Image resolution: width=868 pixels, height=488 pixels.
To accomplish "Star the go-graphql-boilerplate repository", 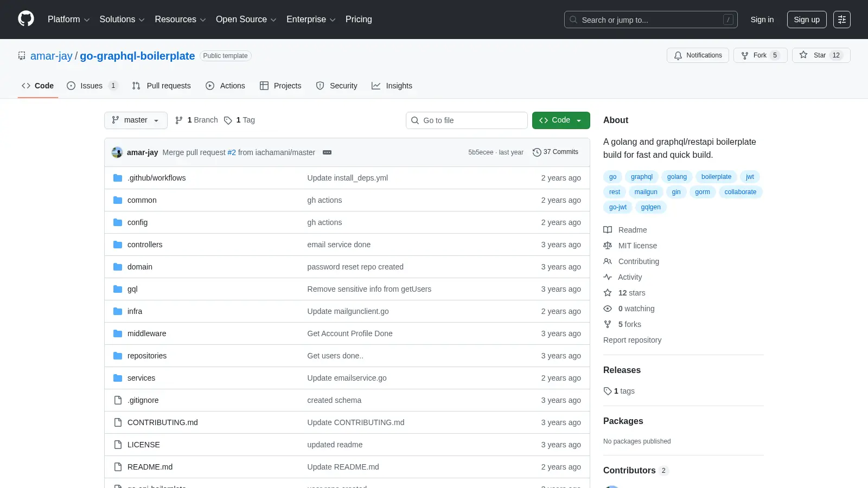I will coord(821,55).
